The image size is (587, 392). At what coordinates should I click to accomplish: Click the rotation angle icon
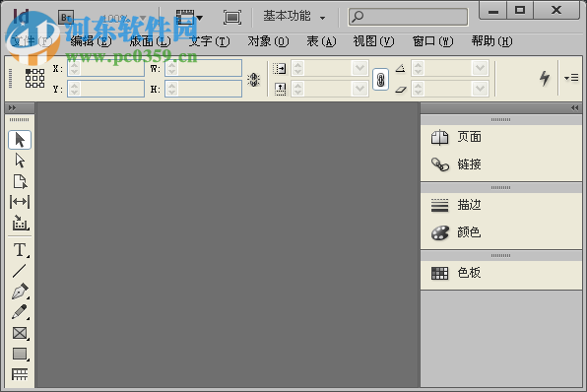click(401, 68)
